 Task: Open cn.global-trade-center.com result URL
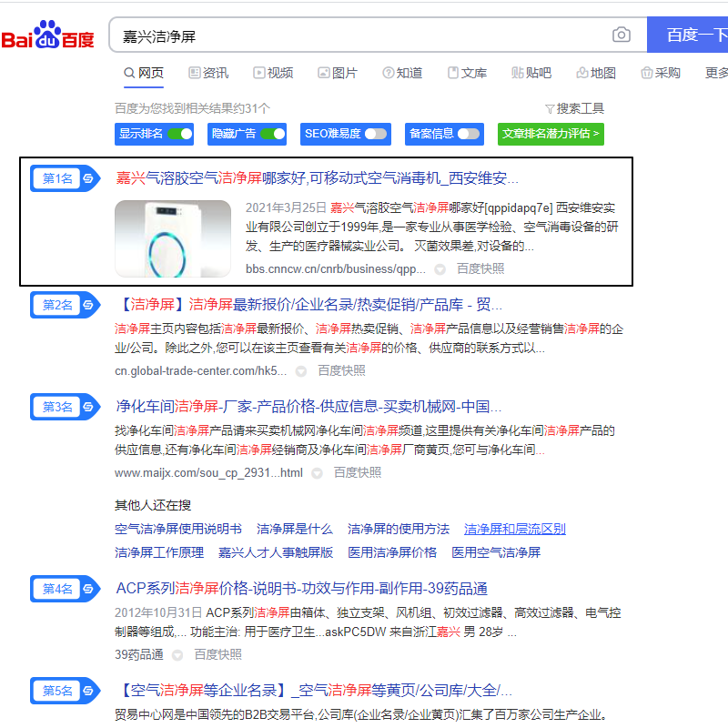pos(200,371)
